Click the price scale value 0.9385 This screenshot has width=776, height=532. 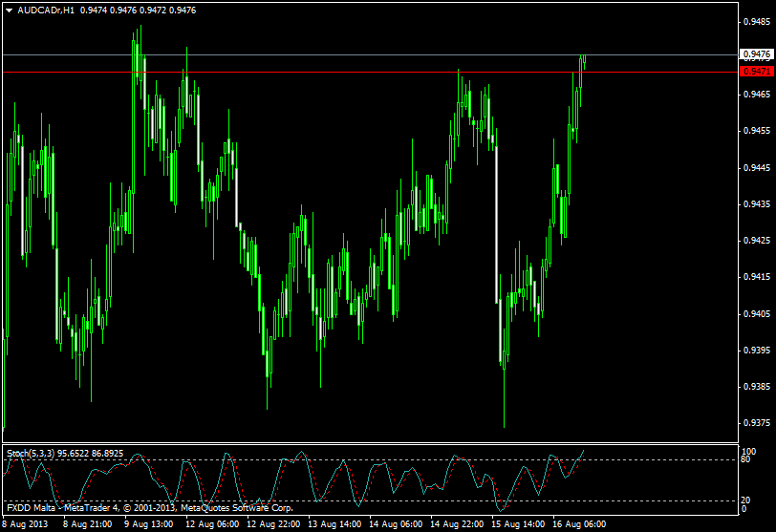pyautogui.click(x=757, y=387)
